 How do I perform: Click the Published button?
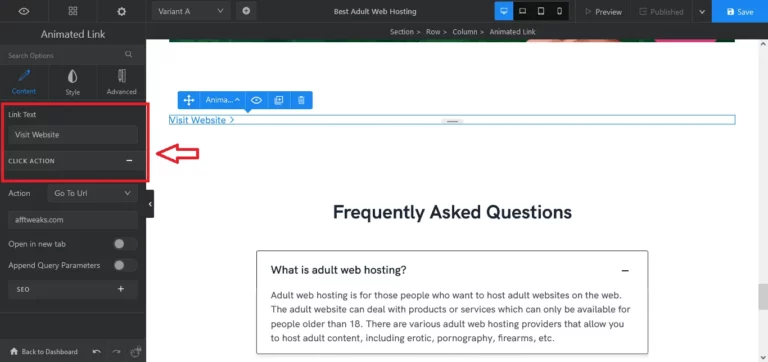tap(661, 12)
